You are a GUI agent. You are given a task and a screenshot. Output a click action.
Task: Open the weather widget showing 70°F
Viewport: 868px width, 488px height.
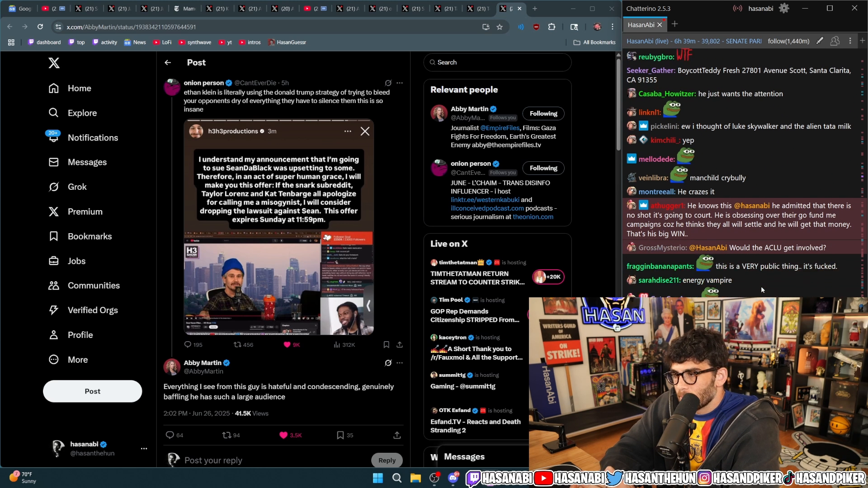(x=23, y=478)
